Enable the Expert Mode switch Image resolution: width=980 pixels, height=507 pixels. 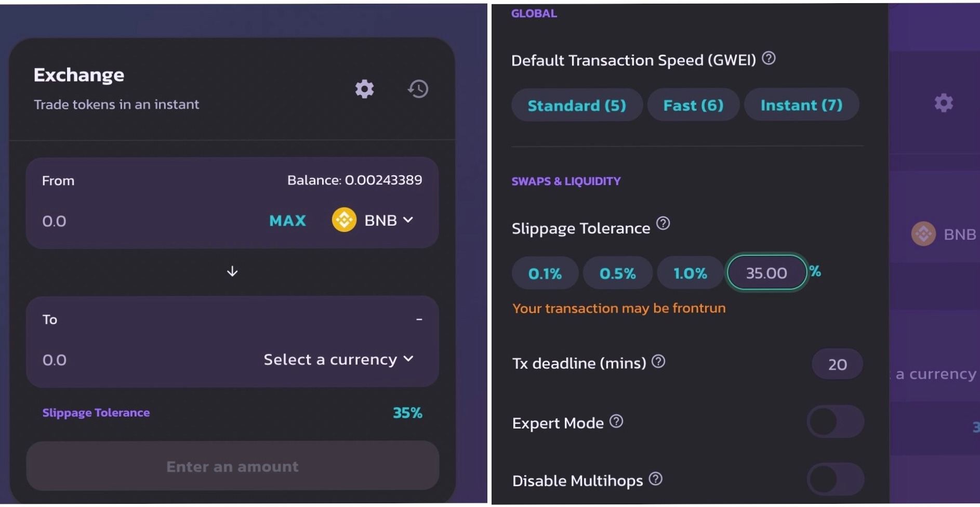click(x=835, y=421)
